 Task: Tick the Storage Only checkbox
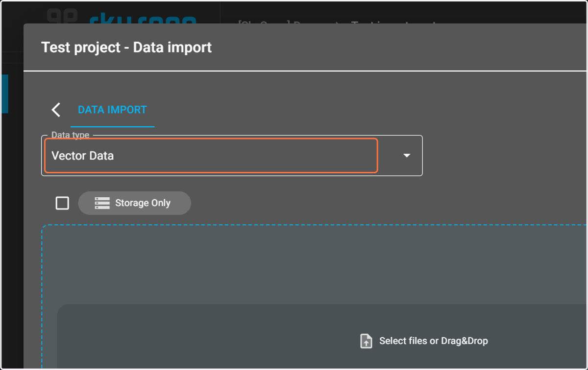click(62, 203)
